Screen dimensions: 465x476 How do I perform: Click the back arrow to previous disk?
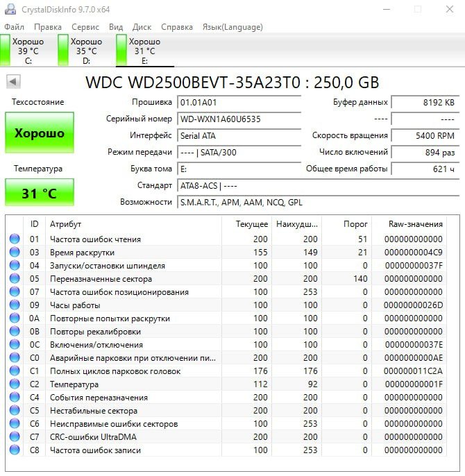point(12,82)
